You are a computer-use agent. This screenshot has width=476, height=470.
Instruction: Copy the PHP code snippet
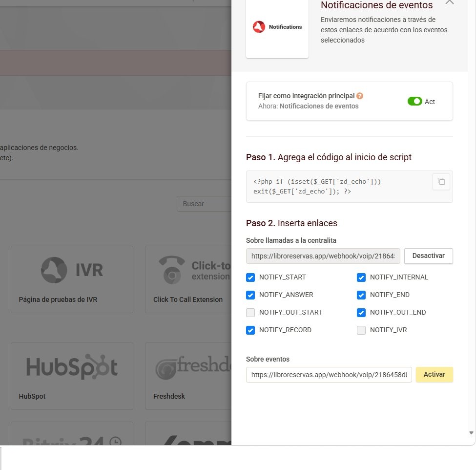(441, 181)
